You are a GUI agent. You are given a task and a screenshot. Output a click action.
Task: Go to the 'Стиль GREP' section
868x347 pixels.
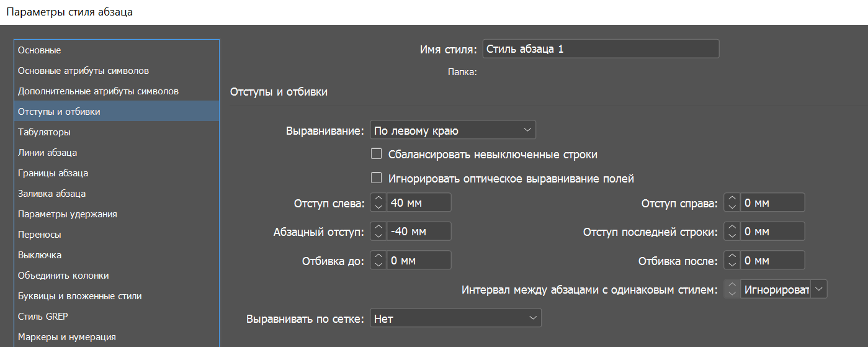point(43,317)
